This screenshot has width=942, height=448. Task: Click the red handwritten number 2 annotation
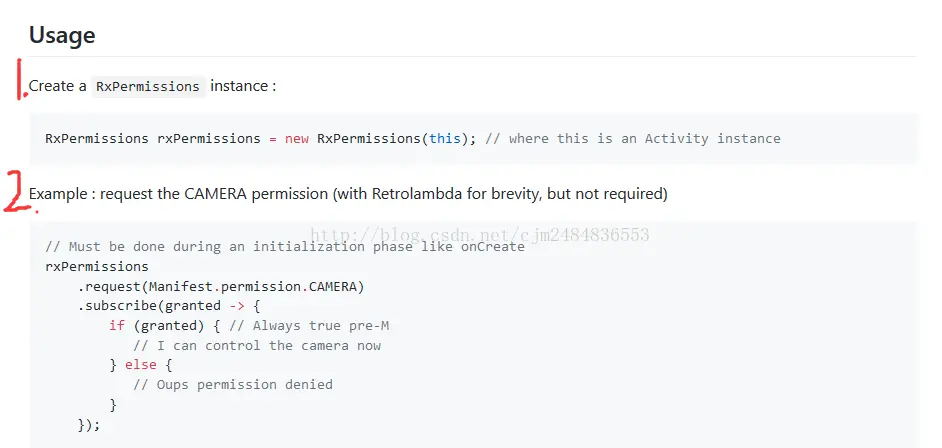pos(17,192)
